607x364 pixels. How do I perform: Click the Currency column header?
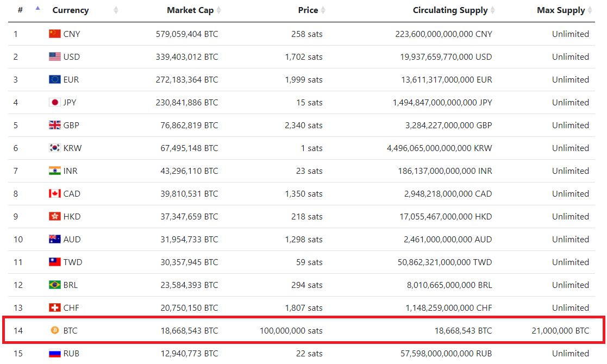click(71, 10)
